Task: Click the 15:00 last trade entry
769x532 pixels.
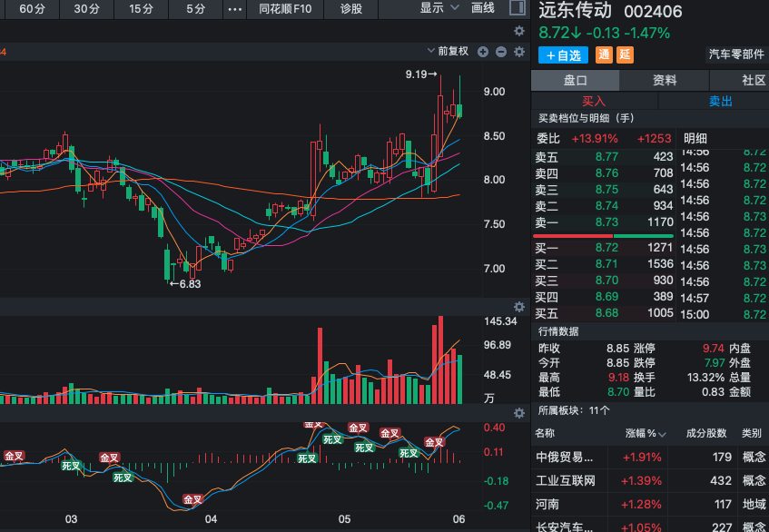Action: [723, 315]
